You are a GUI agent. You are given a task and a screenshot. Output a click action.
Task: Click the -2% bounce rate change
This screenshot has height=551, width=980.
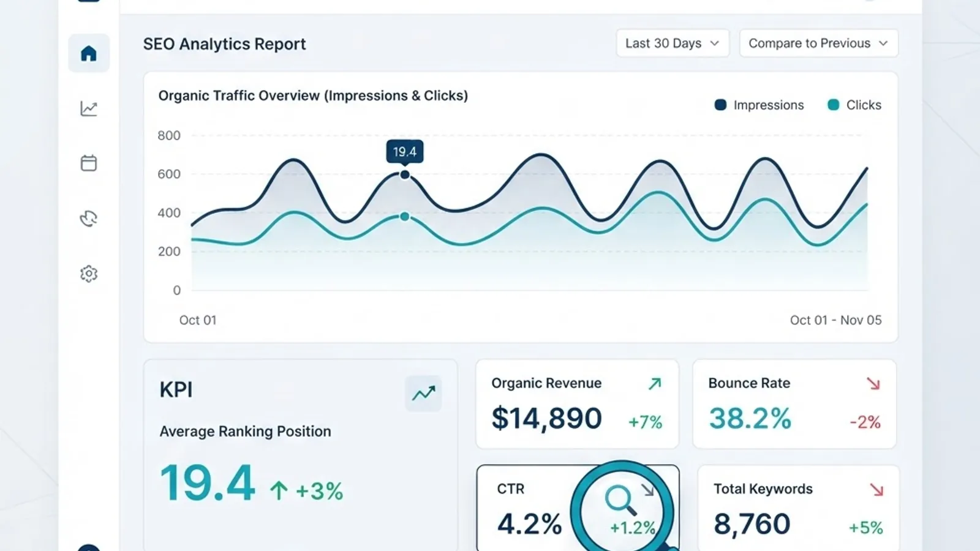coord(865,422)
